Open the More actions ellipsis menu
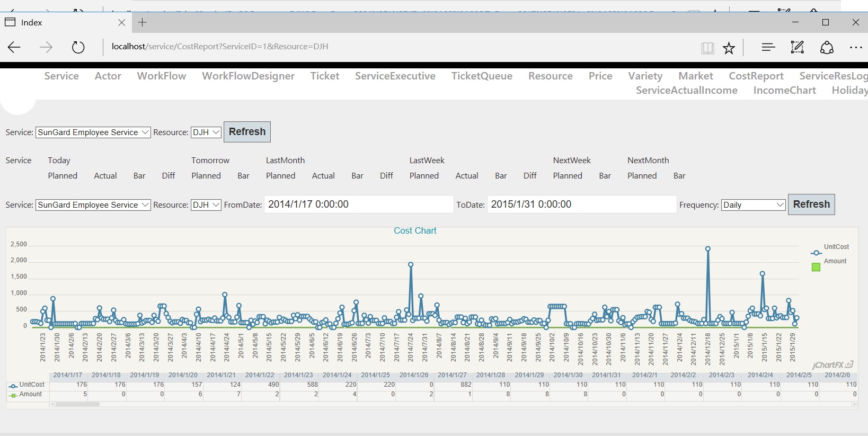 click(x=856, y=48)
